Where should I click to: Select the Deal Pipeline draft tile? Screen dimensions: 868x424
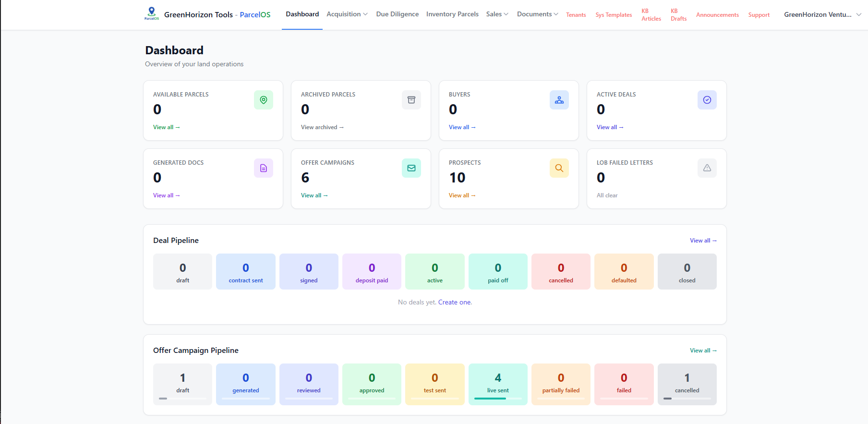tap(182, 272)
